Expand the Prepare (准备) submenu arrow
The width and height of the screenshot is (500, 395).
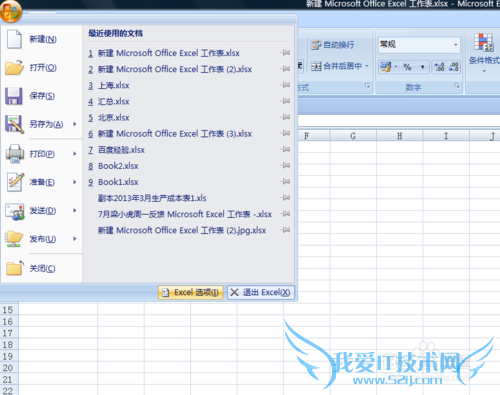point(75,182)
